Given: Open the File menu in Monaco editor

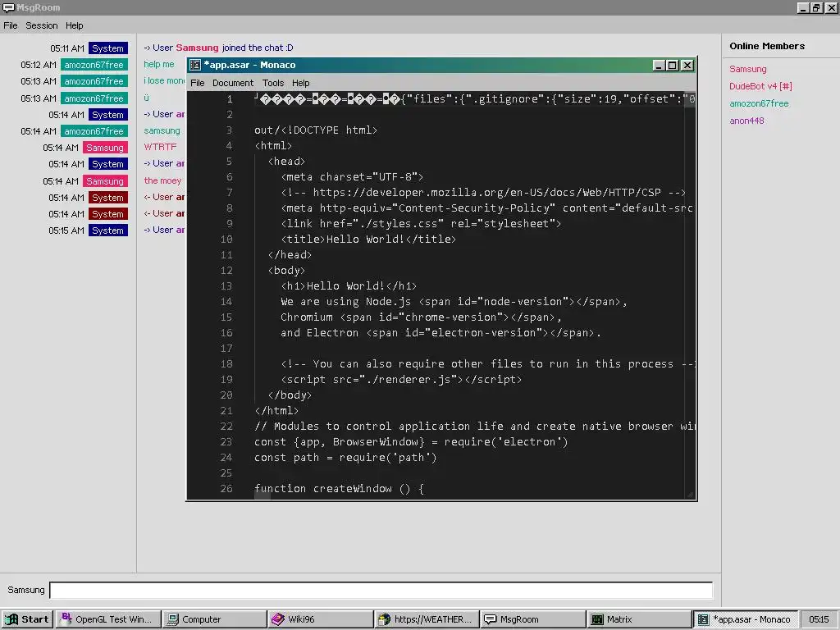Looking at the screenshot, I should pyautogui.click(x=197, y=83).
